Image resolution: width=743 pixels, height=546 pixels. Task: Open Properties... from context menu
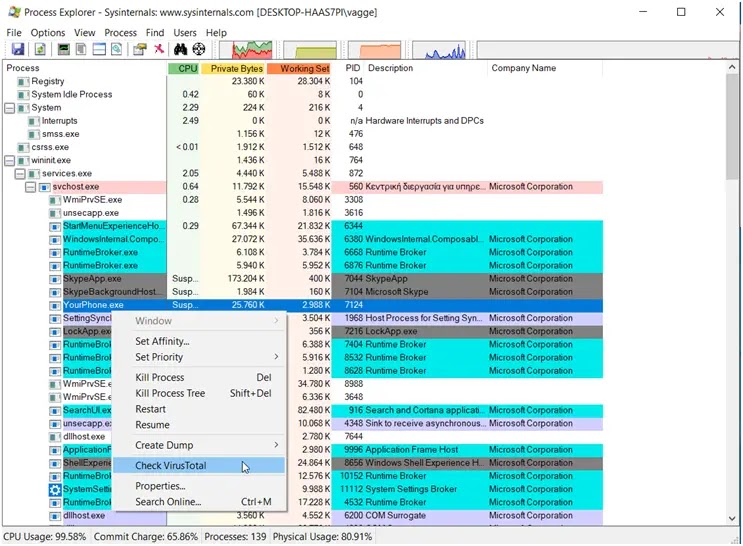click(x=199, y=486)
